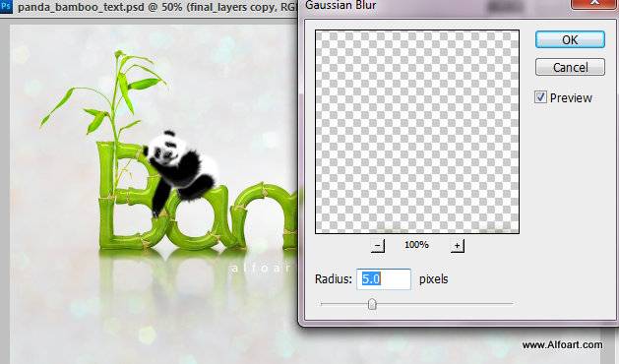Click the Radius slider handle
The width and height of the screenshot is (619, 364).
[372, 304]
